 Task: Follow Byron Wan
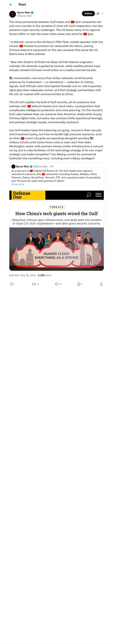coord(88,14)
